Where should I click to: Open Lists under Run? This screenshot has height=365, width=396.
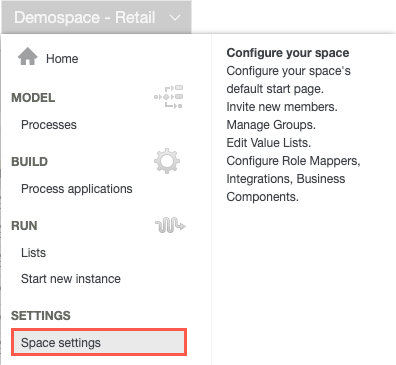[x=33, y=253]
